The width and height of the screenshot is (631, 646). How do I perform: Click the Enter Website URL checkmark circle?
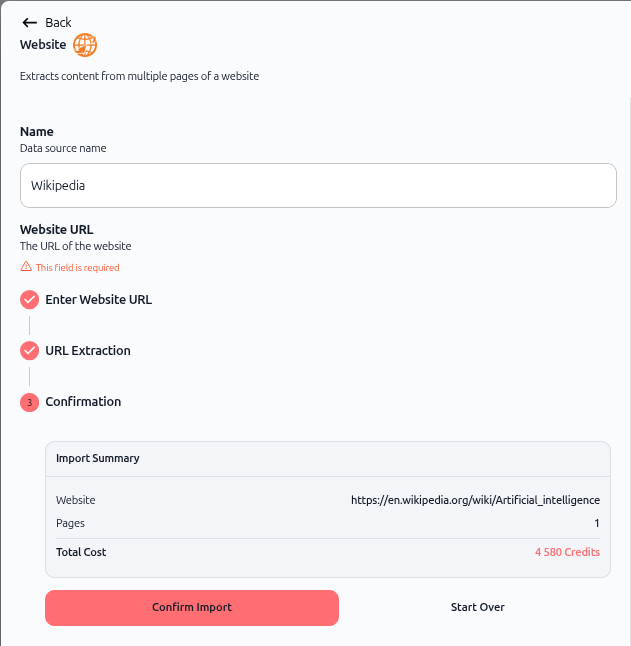coord(30,300)
